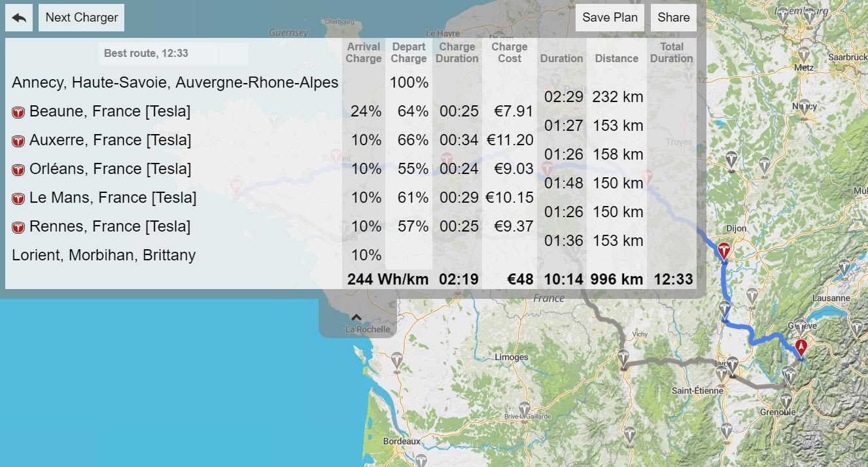Select the Orléans, France [Tesla] stop
868x467 pixels.
(111, 169)
